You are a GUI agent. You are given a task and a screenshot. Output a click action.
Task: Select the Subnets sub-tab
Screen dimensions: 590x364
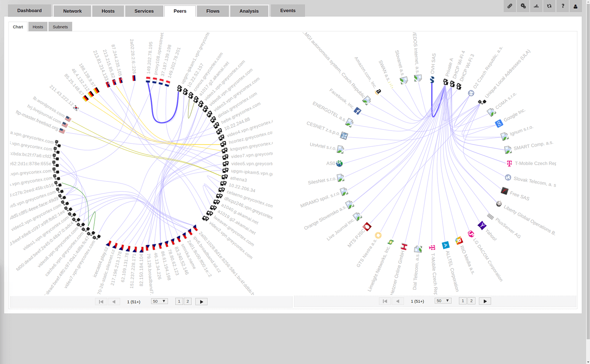click(x=60, y=27)
